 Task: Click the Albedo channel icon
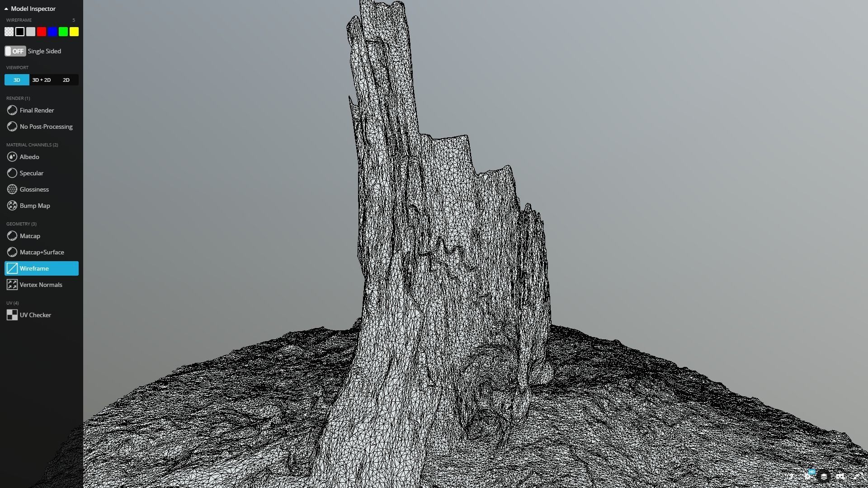12,157
